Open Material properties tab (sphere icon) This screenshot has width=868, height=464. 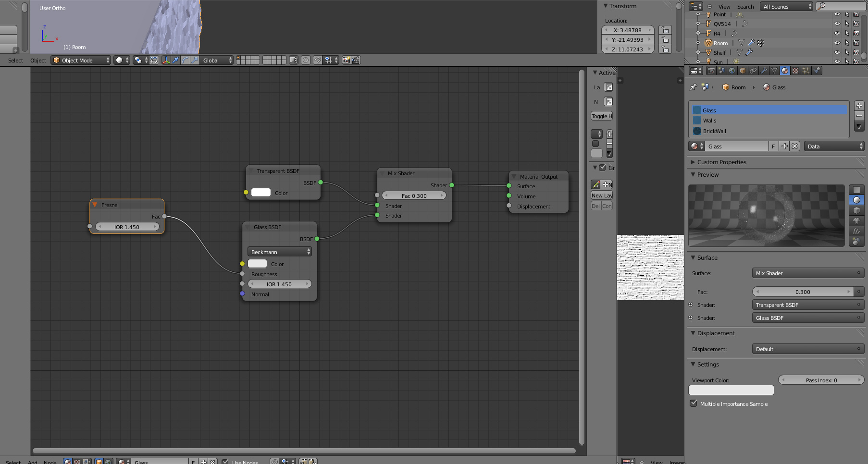click(785, 71)
